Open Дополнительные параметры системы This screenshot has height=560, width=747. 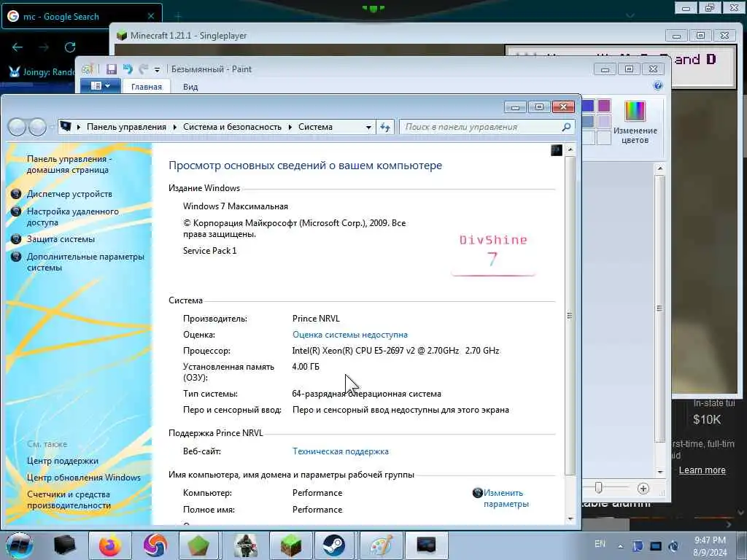click(85, 262)
